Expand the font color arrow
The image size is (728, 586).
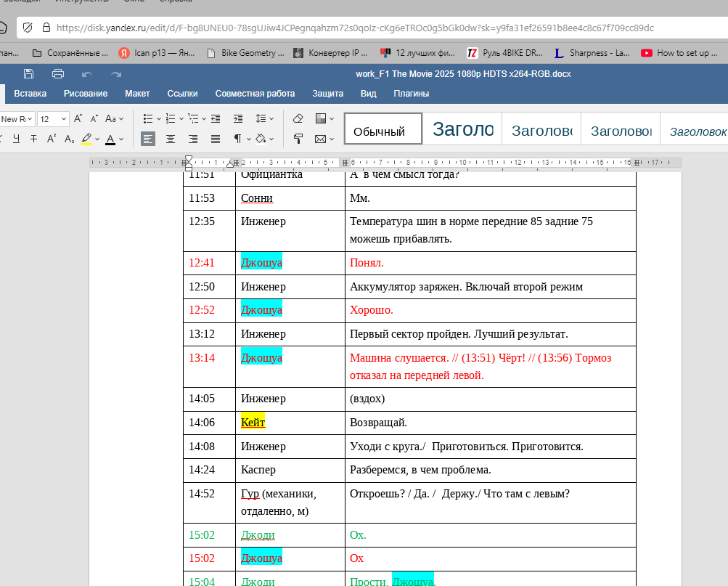click(x=121, y=139)
